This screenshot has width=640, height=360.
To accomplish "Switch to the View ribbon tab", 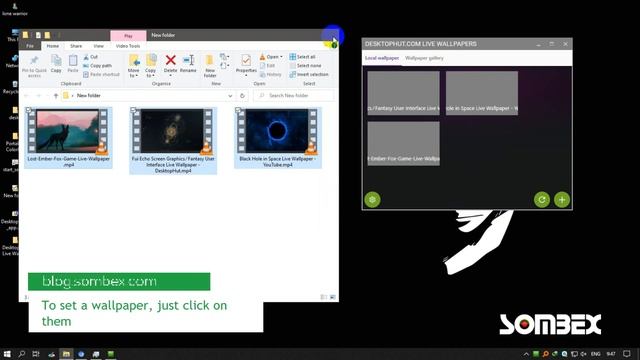I will 99,46.
